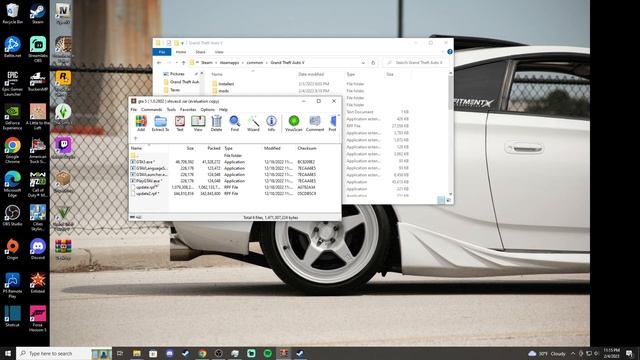Open the Help menu in WinRAR

(223, 110)
